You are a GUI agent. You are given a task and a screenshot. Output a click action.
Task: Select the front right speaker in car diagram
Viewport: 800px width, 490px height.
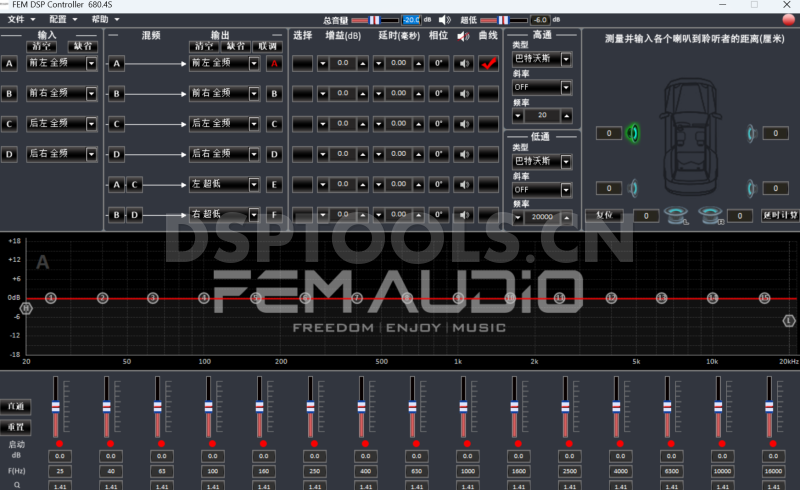tap(752, 133)
